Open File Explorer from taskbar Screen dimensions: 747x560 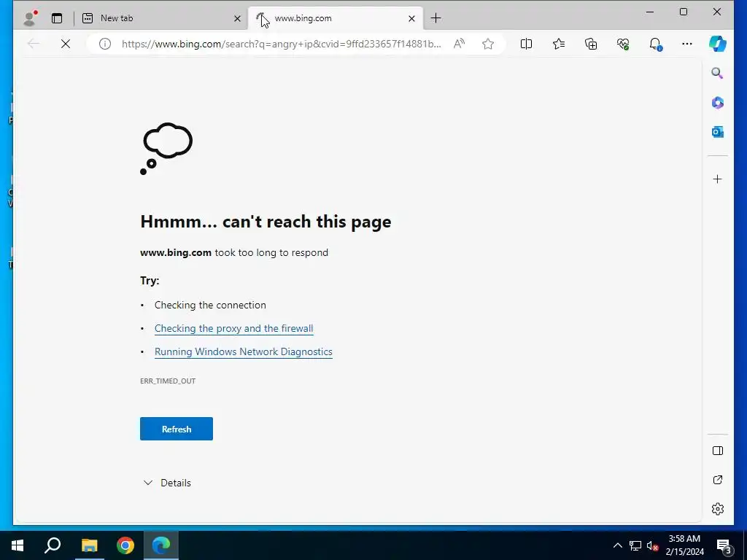(x=89, y=545)
